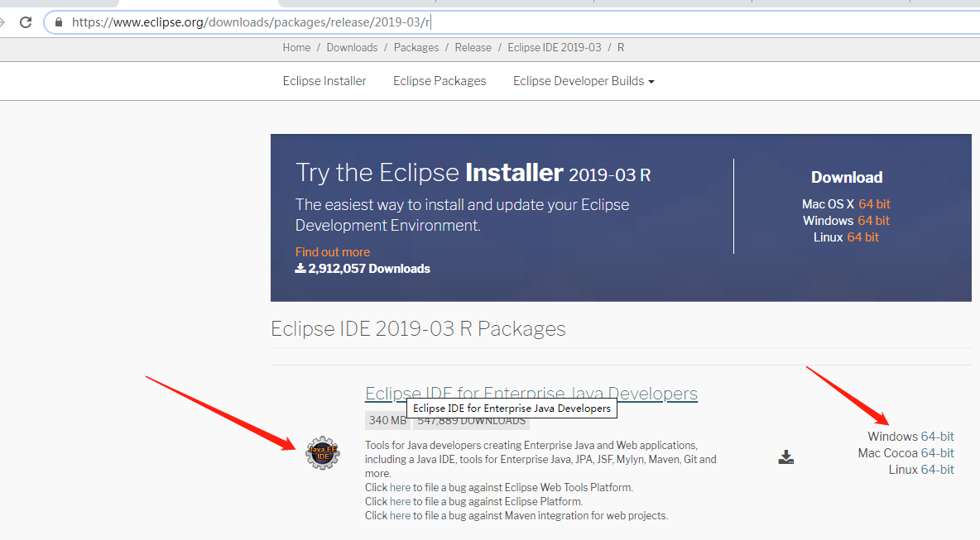Click the download arrow icon for the package
Image resolution: width=980 pixels, height=540 pixels.
(785, 456)
